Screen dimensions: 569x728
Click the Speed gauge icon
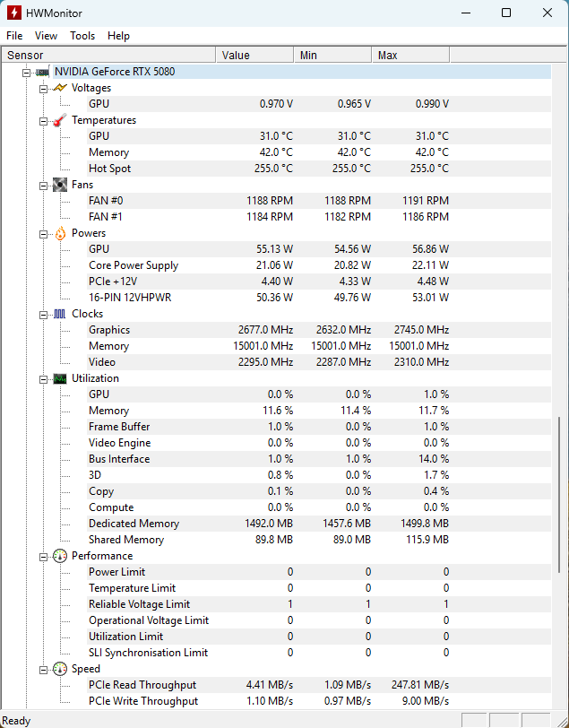pyautogui.click(x=60, y=669)
